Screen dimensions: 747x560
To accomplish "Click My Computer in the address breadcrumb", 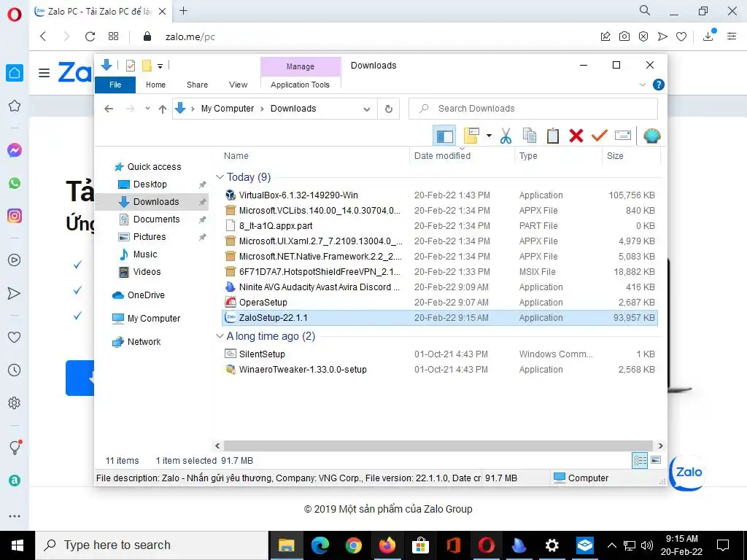I will [228, 109].
